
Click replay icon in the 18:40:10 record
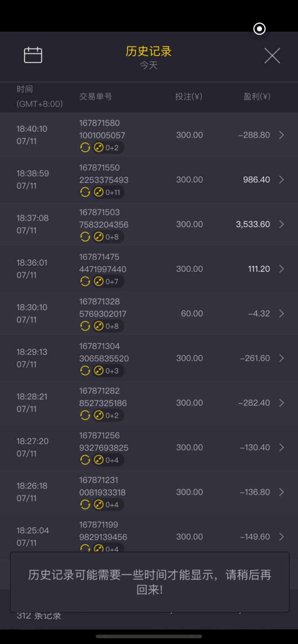pos(85,147)
